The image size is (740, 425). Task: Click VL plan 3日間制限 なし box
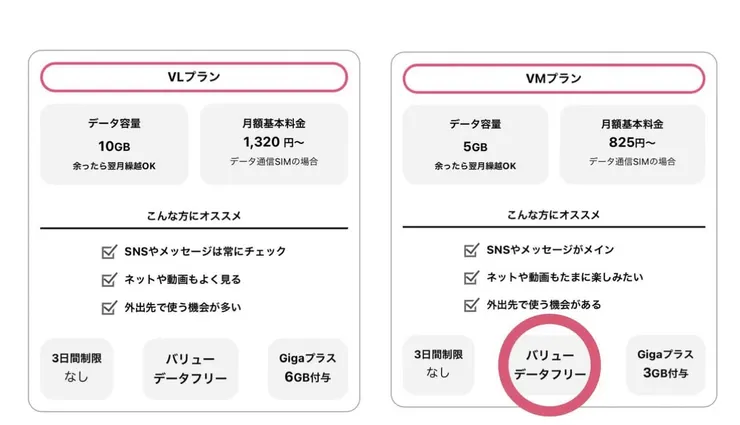77,369
